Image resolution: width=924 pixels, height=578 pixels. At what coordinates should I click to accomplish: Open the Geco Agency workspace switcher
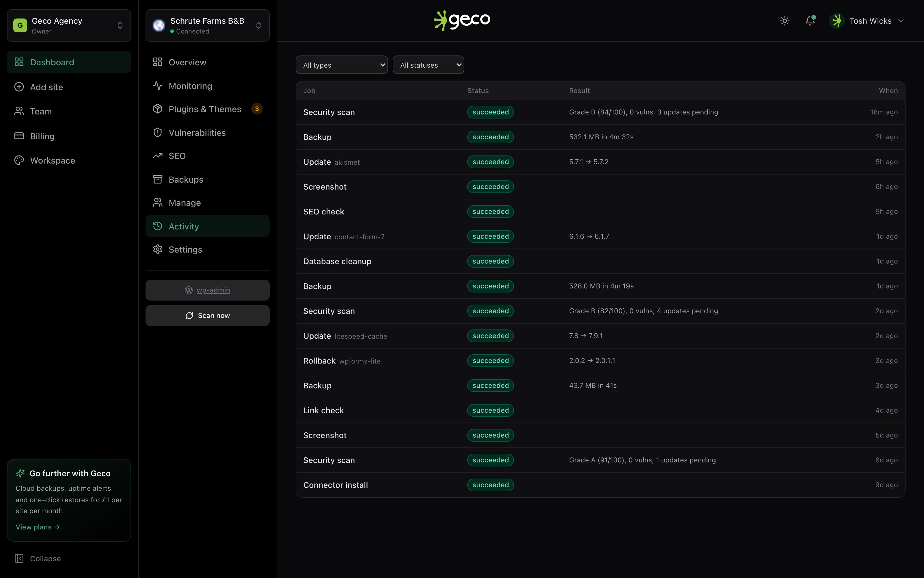coord(69,26)
